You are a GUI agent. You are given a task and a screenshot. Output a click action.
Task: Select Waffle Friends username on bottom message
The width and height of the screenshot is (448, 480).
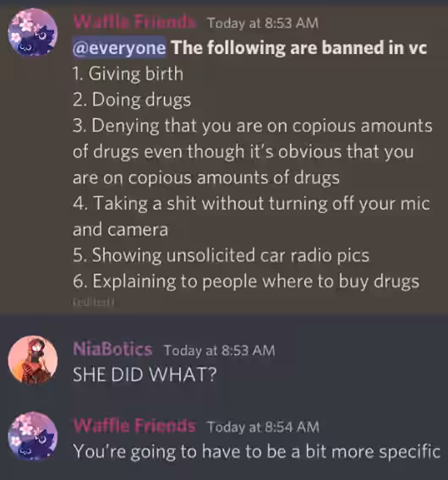(134, 426)
